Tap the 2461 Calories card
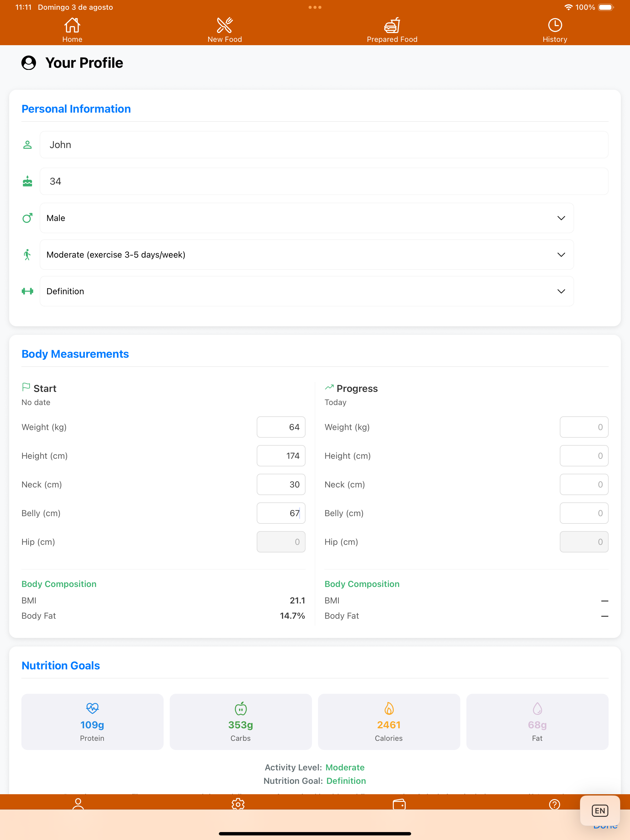The width and height of the screenshot is (630, 840). [x=389, y=722]
